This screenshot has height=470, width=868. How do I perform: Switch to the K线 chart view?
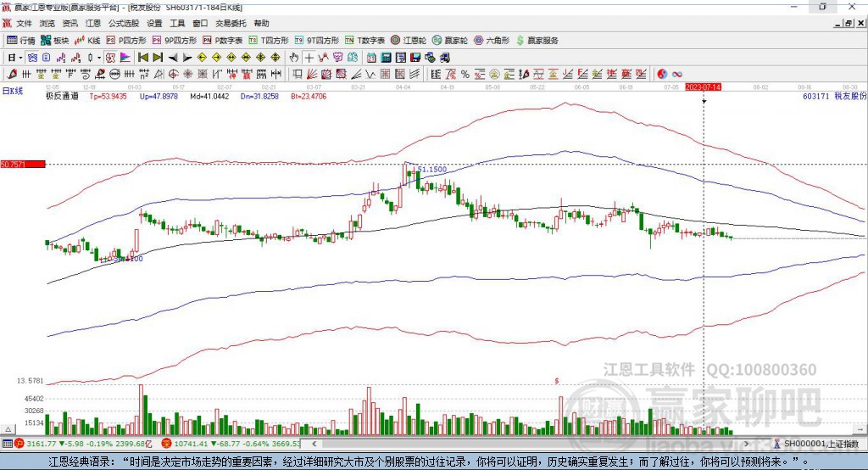(x=87, y=41)
